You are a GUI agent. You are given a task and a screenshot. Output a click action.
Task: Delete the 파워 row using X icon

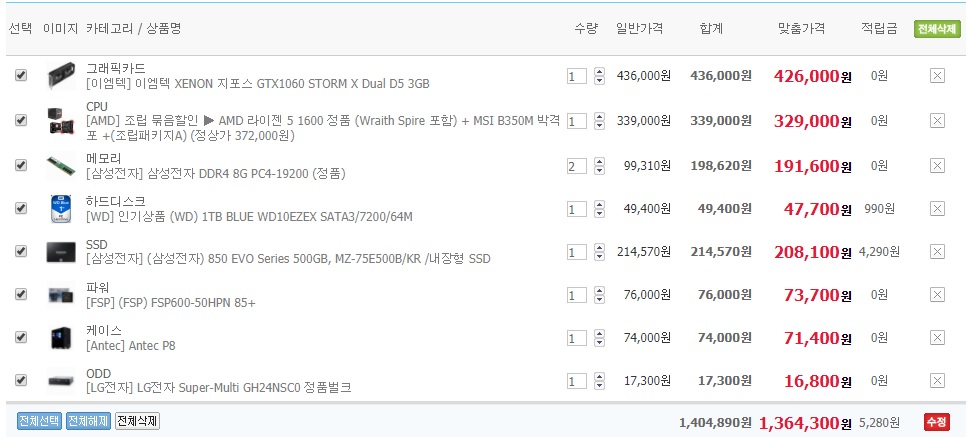tap(937, 295)
